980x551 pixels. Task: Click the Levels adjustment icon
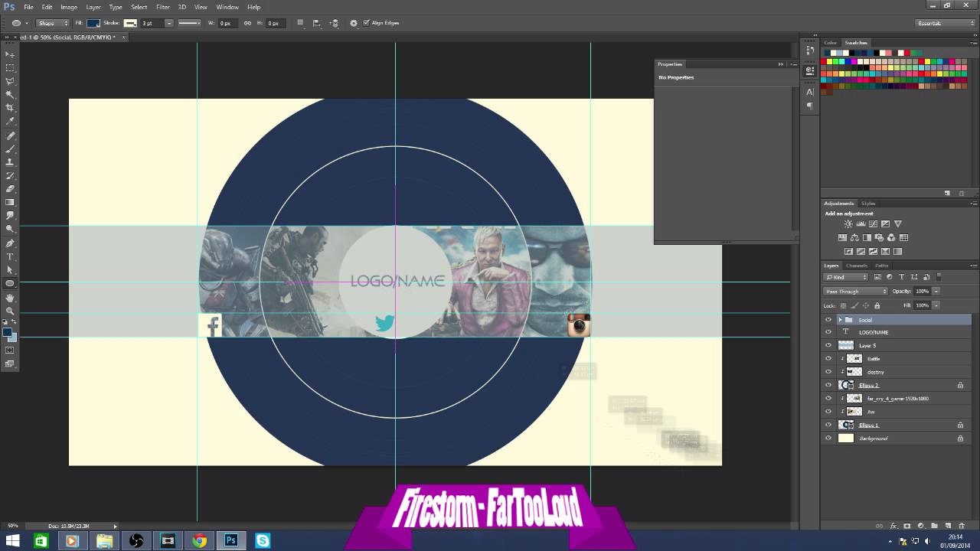click(861, 224)
